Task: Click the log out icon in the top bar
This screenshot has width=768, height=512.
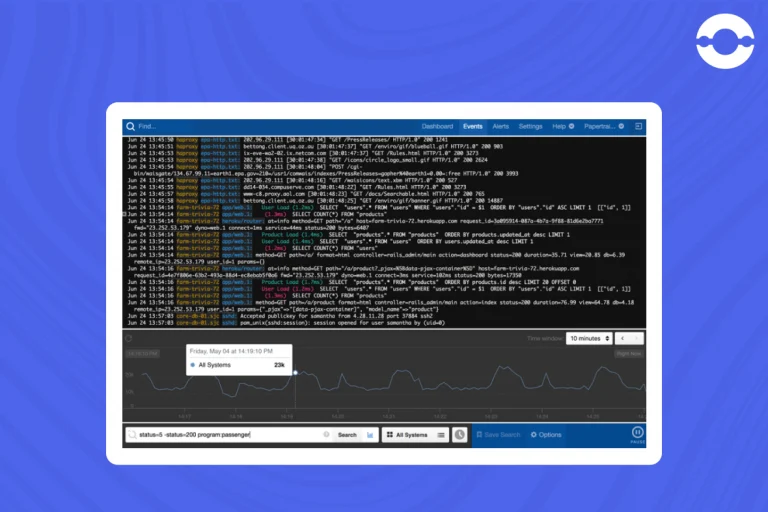Action: [x=638, y=126]
